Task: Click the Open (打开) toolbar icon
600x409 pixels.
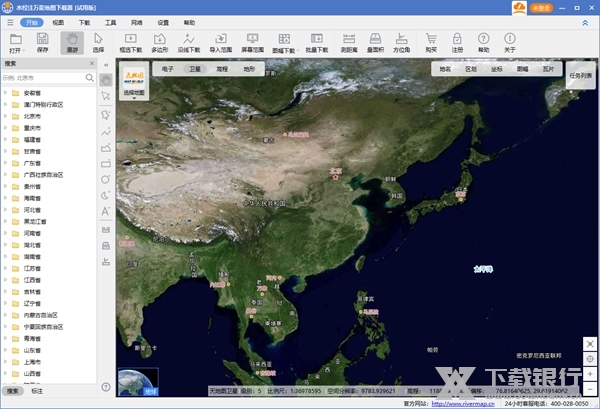Action: (x=14, y=42)
